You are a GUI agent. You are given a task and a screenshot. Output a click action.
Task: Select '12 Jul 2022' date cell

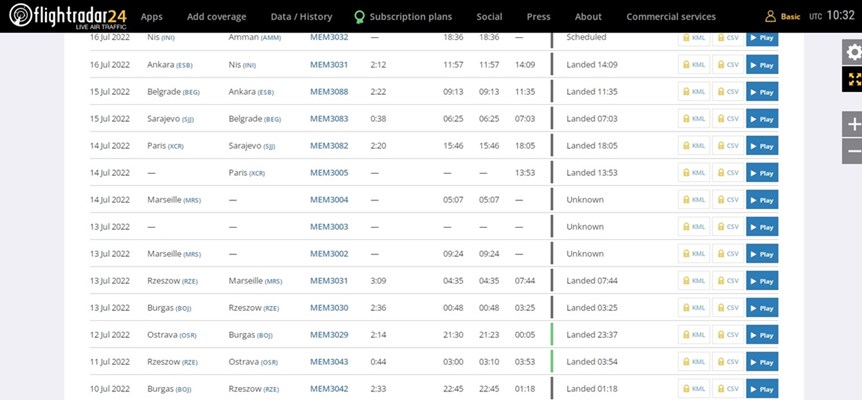(x=110, y=335)
